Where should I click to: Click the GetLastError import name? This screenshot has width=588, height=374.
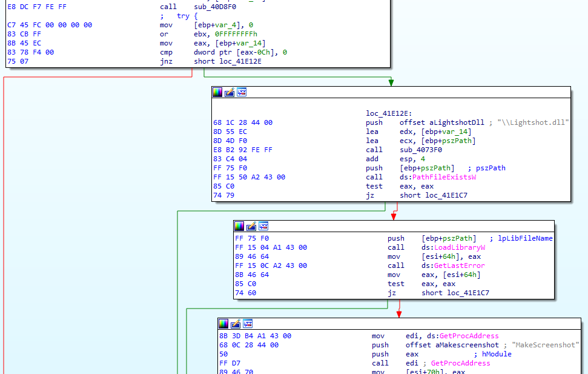click(x=460, y=265)
